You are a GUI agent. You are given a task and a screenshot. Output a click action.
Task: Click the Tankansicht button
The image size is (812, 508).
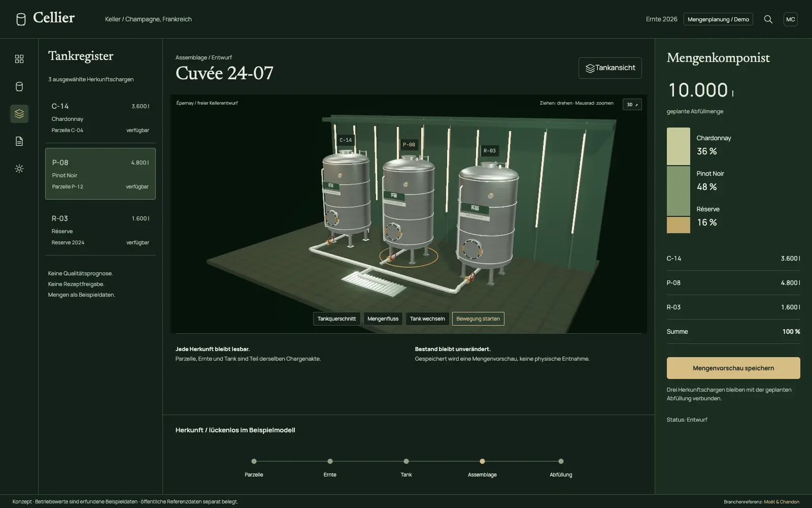(610, 68)
